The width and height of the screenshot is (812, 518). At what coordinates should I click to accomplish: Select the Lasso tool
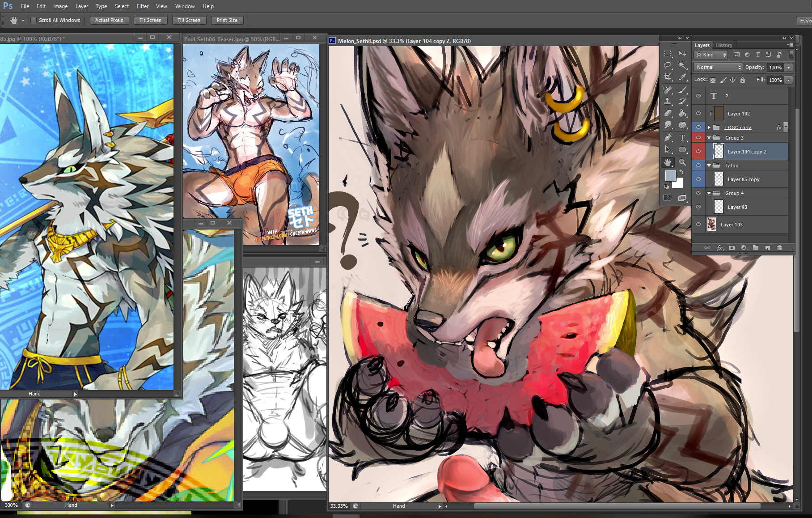(x=668, y=65)
